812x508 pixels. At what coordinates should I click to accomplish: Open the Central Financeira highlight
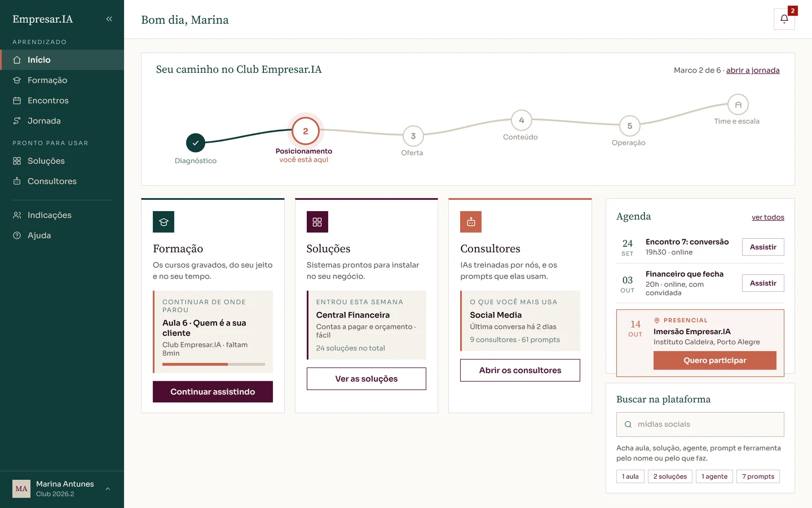pyautogui.click(x=367, y=325)
